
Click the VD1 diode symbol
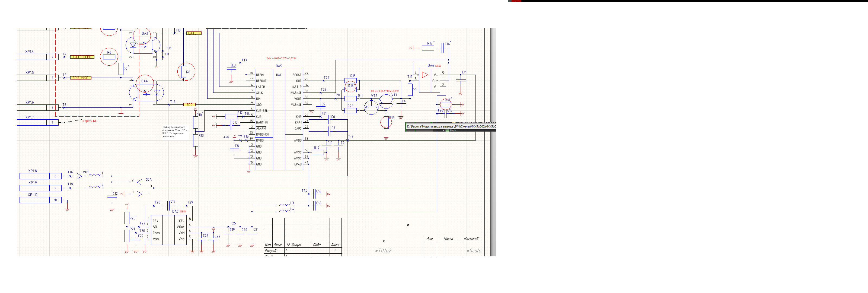pyautogui.click(x=79, y=176)
